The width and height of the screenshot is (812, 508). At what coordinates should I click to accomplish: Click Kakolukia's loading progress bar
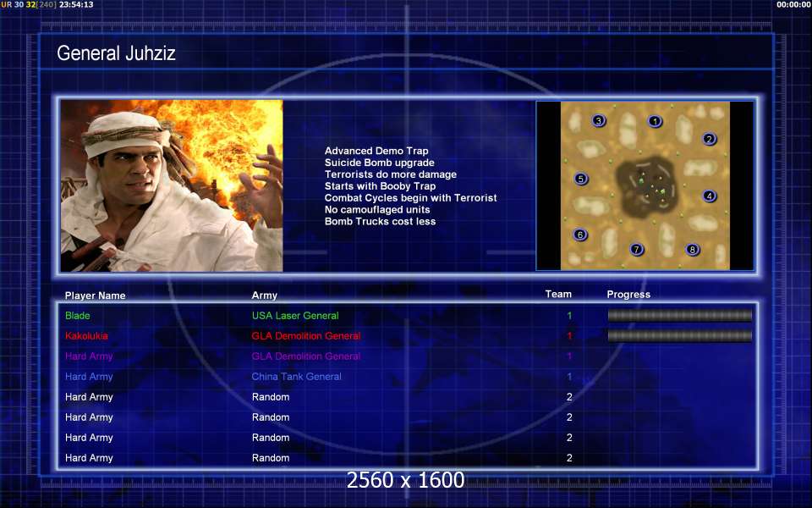679,336
